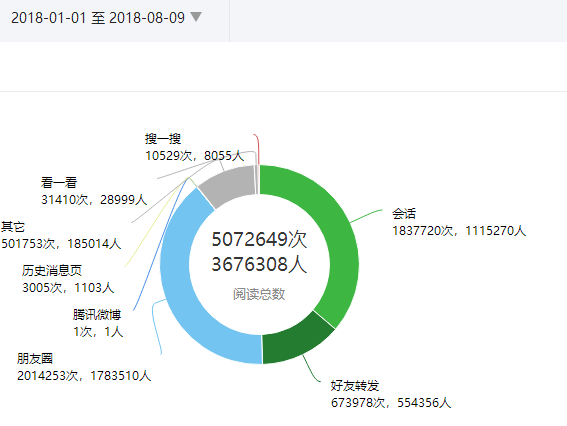Image resolution: width=567 pixels, height=426 pixels.
Task: Click the 搜一搜 label
Action: (x=163, y=139)
